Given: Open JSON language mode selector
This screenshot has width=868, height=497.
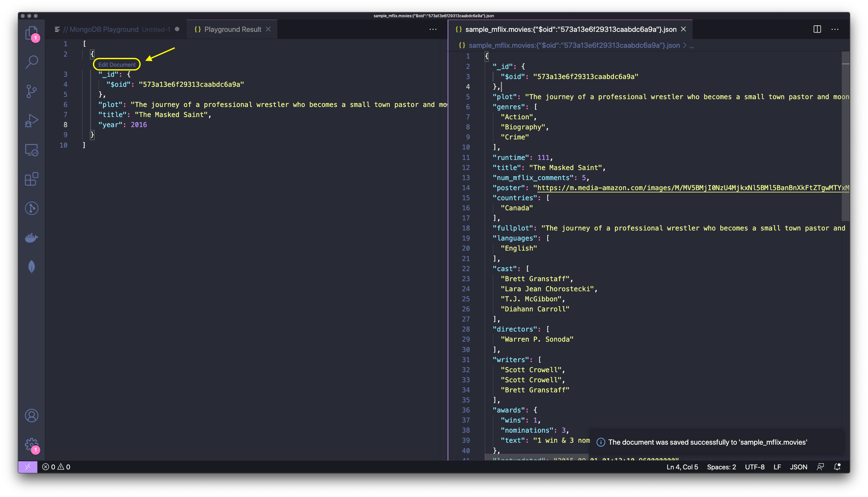Looking at the screenshot, I should tap(798, 467).
